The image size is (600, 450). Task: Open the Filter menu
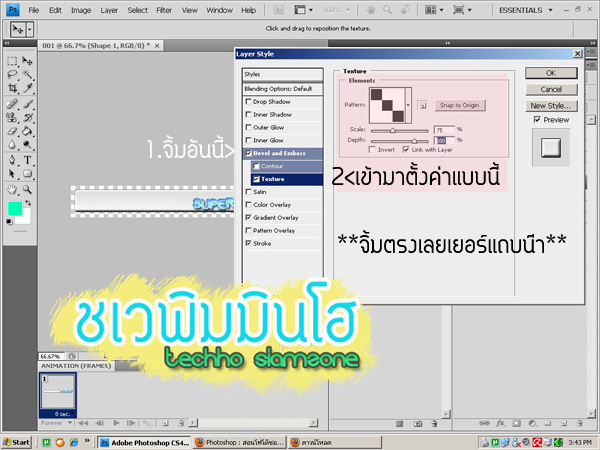pyautogui.click(x=164, y=10)
